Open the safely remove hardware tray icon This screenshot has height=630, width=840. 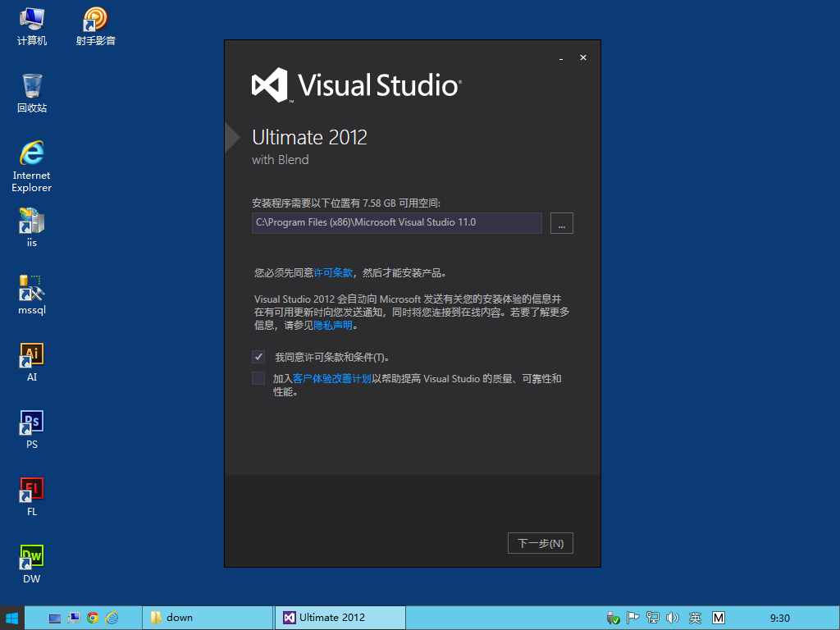(x=613, y=619)
